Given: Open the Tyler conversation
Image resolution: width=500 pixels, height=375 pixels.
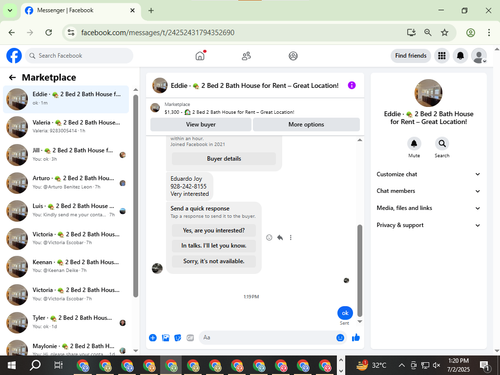Looking at the screenshot, I should pos(66,322).
